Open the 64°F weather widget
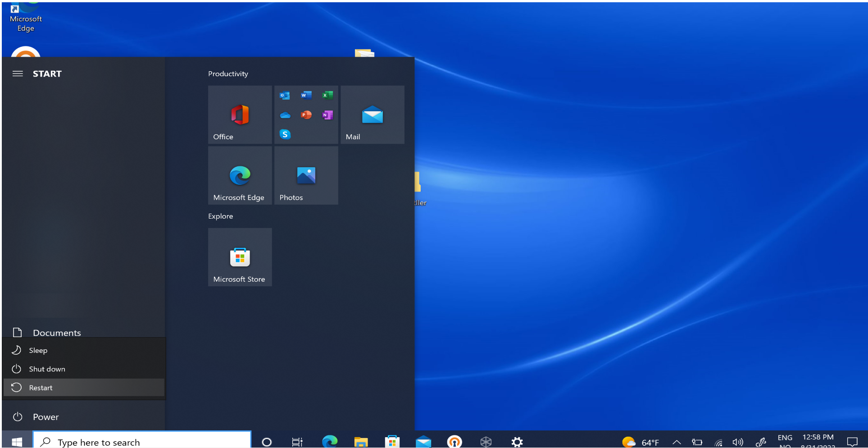Screen dimensions: 868x448 [641, 442]
